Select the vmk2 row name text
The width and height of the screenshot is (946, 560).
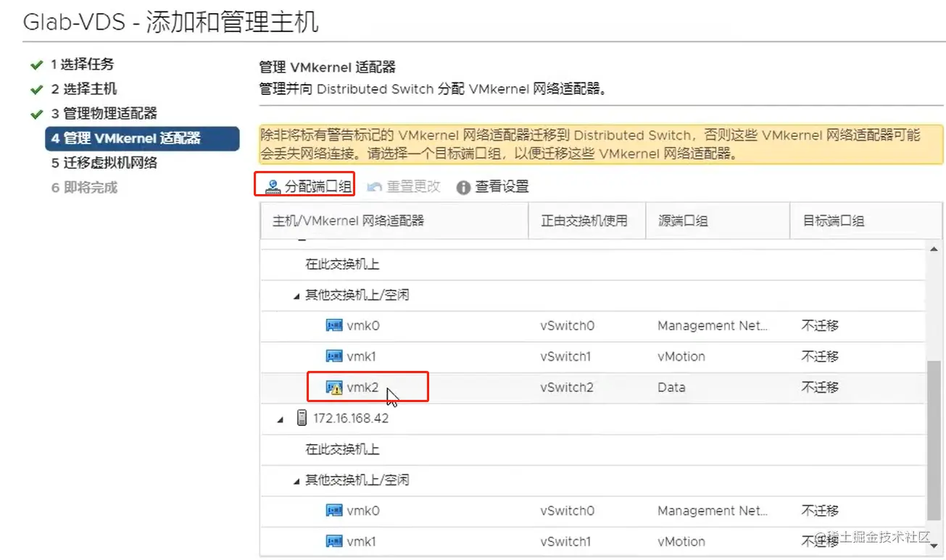[362, 388]
